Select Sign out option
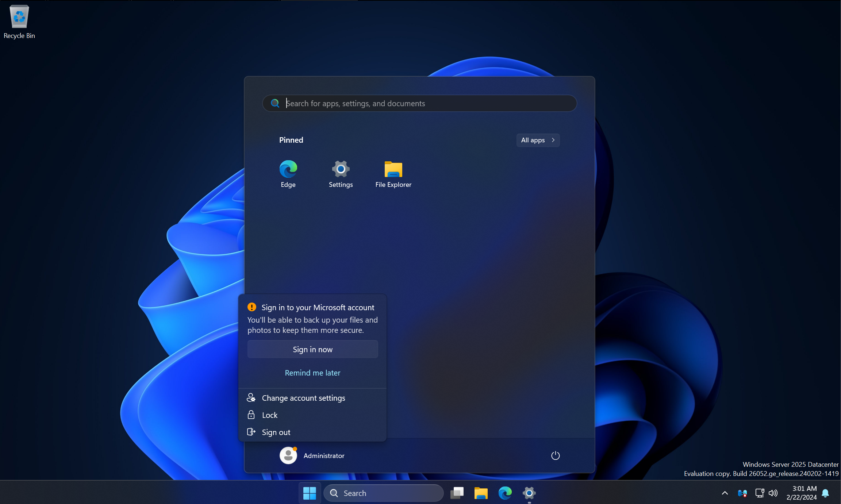The height and width of the screenshot is (504, 841). (276, 431)
